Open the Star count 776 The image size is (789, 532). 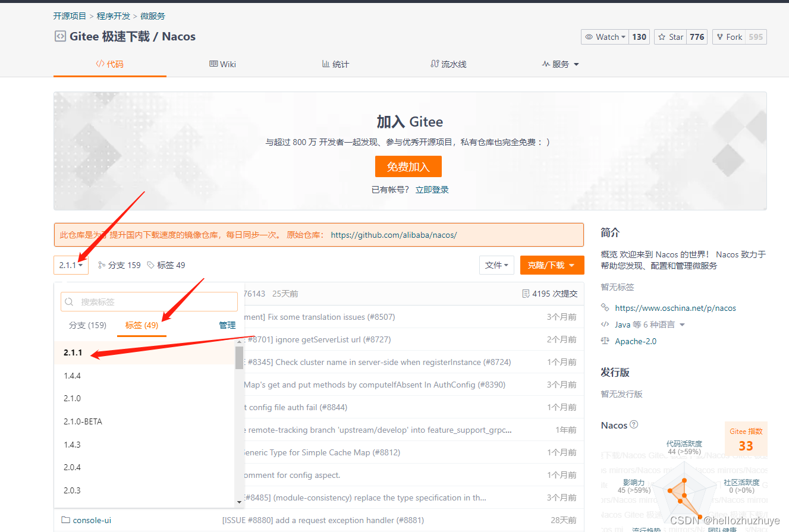697,37
